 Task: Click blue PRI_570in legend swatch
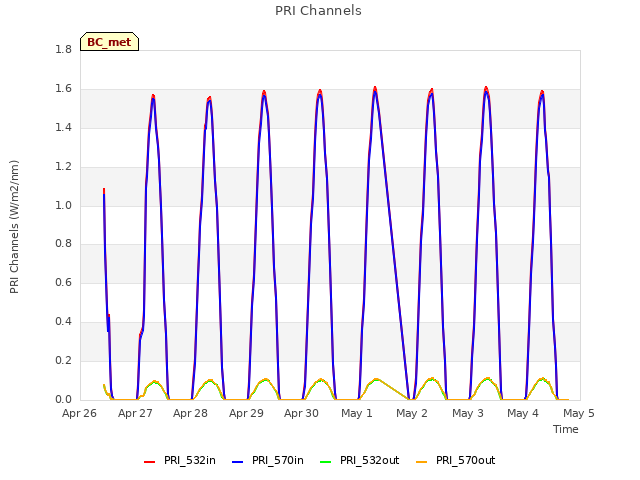click(x=238, y=461)
